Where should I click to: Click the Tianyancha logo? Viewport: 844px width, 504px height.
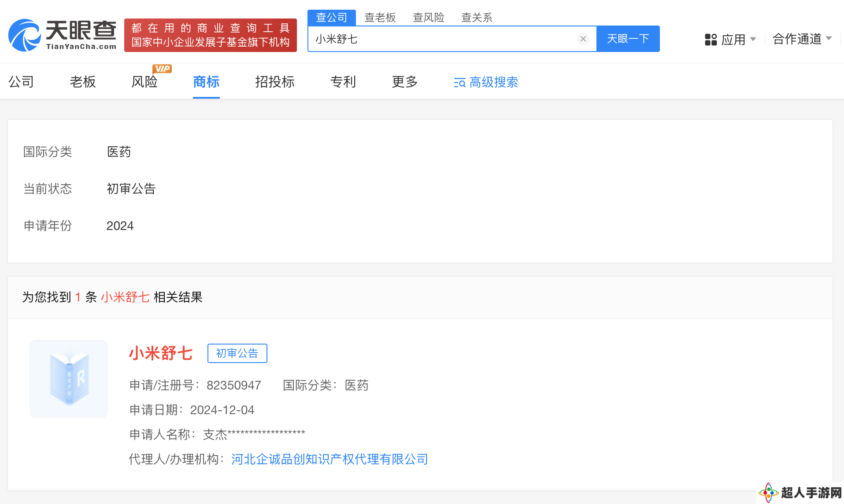62,35
